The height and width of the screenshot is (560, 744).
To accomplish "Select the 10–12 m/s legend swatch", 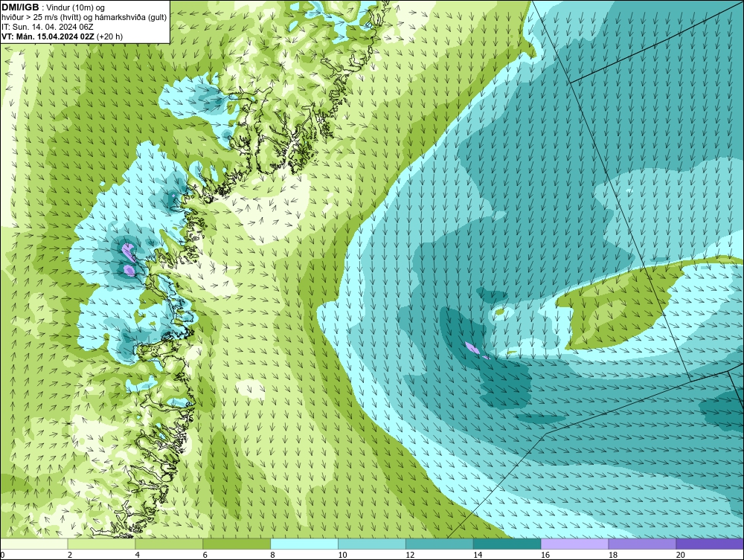I will [x=372, y=544].
